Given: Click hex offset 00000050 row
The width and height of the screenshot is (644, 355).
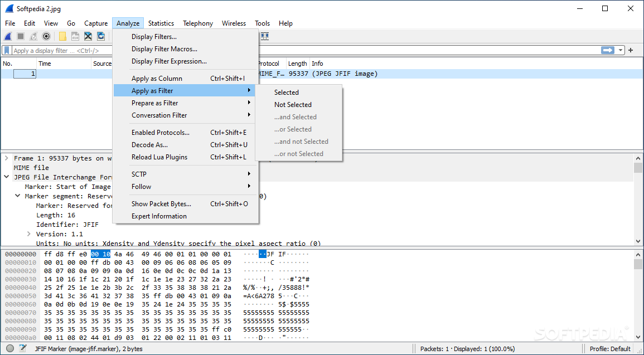Looking at the screenshot, I should click(21, 296).
